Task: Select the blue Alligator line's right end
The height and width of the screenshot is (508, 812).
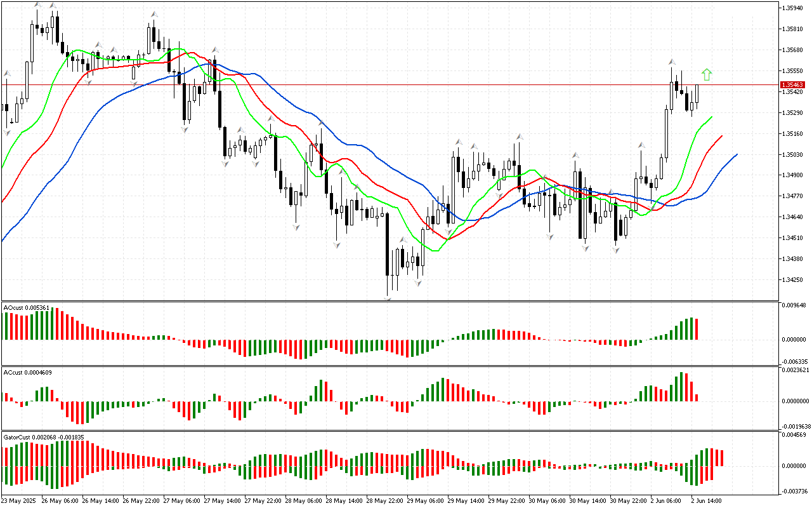Action: click(x=737, y=154)
